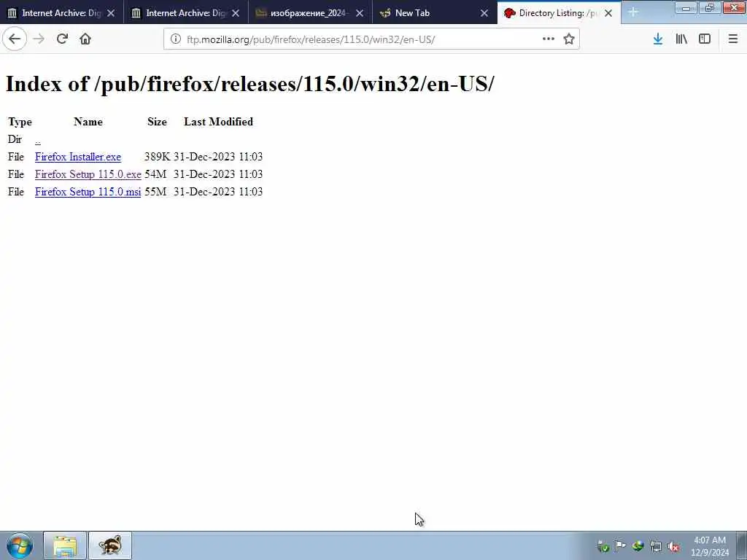
Task: Open the Library bookshelf icon
Action: point(681,39)
